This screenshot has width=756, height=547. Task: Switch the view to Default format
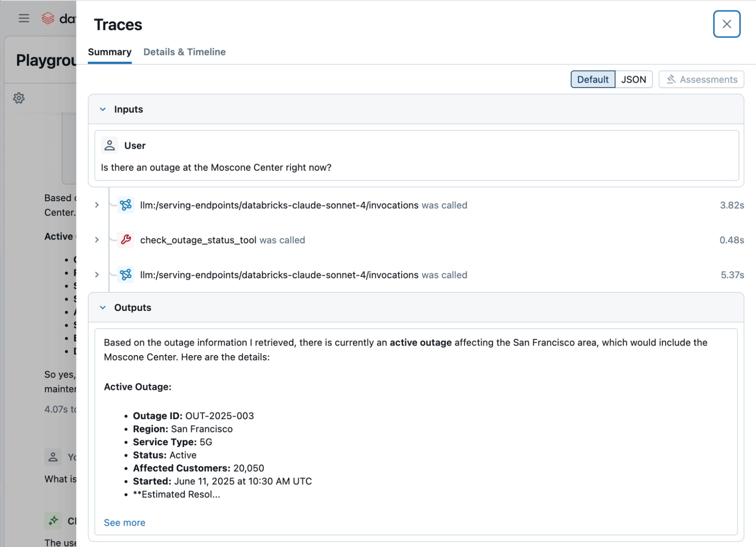click(592, 79)
